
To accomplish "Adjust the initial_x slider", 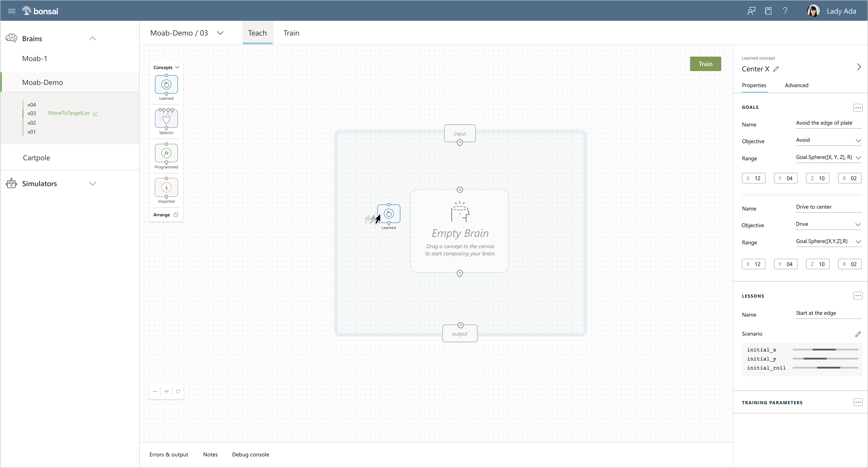I will pos(824,350).
